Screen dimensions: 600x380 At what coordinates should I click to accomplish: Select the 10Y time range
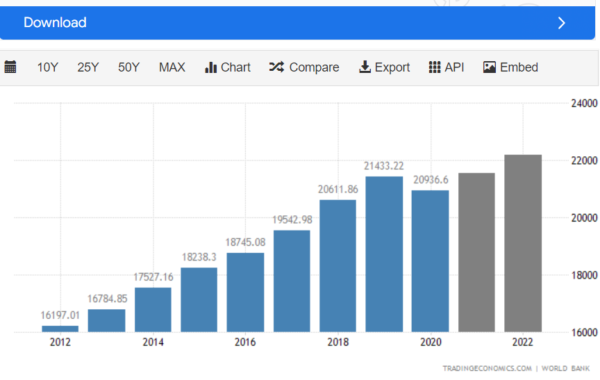47,67
